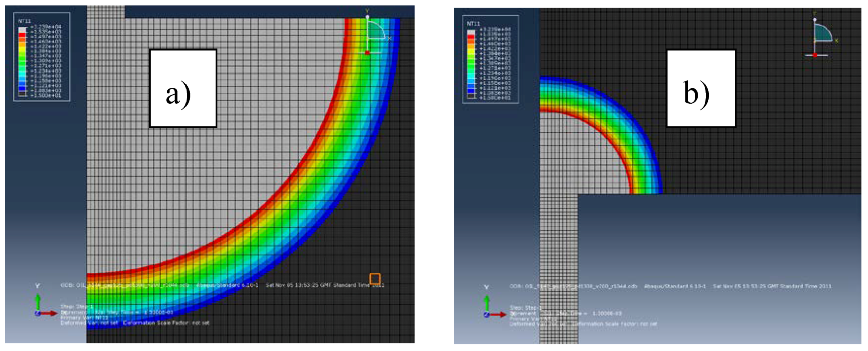Select the XY view triad in panel b

coord(495,301)
